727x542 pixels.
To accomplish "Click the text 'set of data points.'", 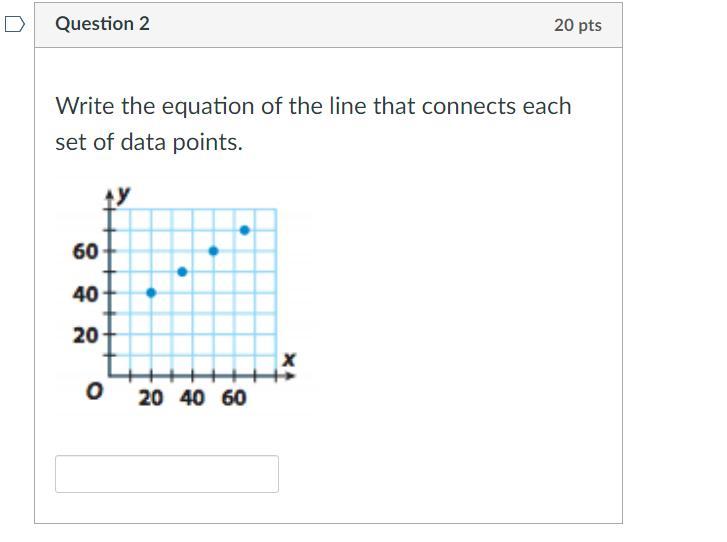I will click(149, 142).
